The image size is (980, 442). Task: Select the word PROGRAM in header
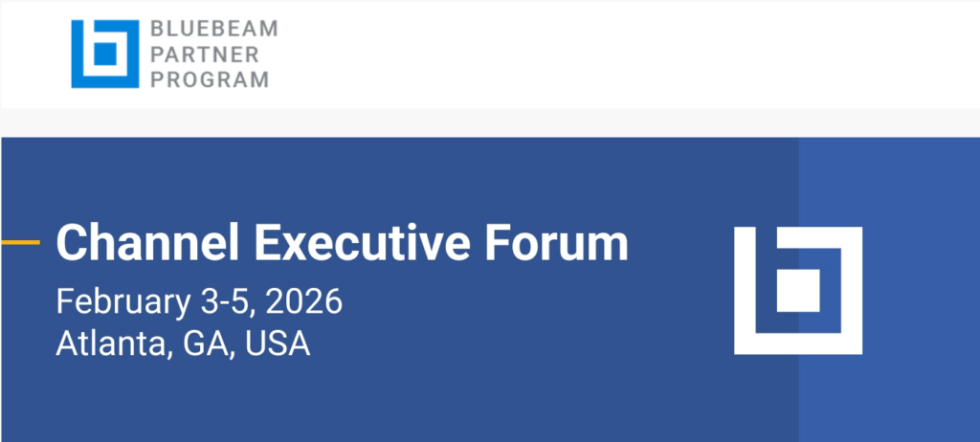[x=209, y=80]
